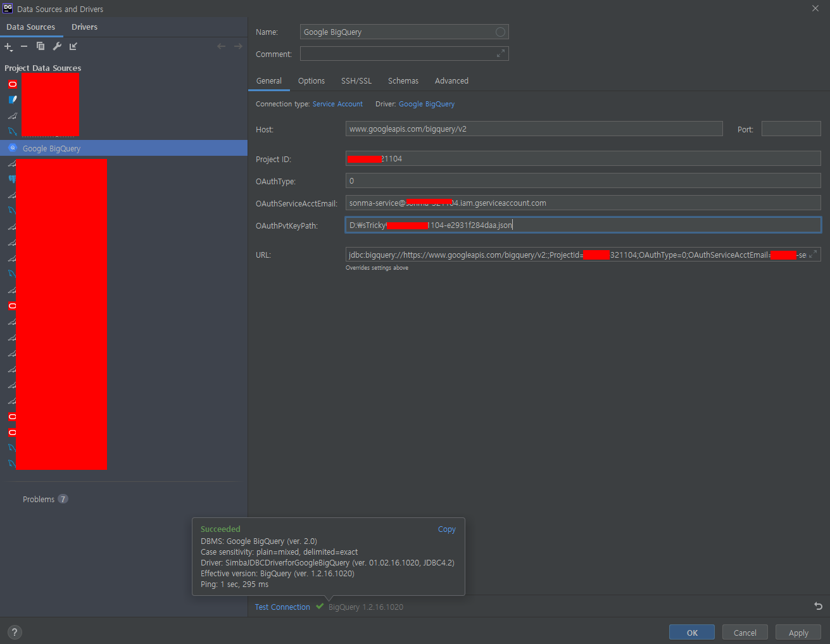Select Google BigQuery data source row
The height and width of the screenshot is (644, 830).
tap(123, 148)
